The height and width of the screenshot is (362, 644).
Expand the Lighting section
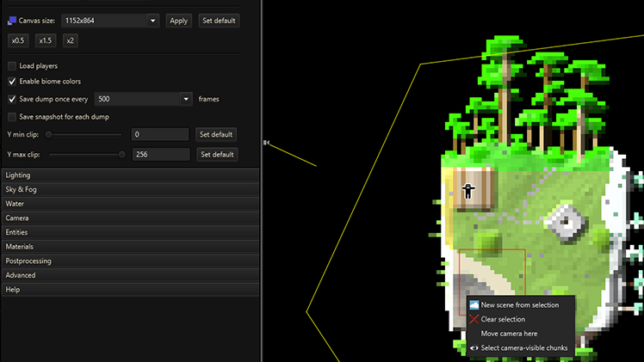pos(129,175)
